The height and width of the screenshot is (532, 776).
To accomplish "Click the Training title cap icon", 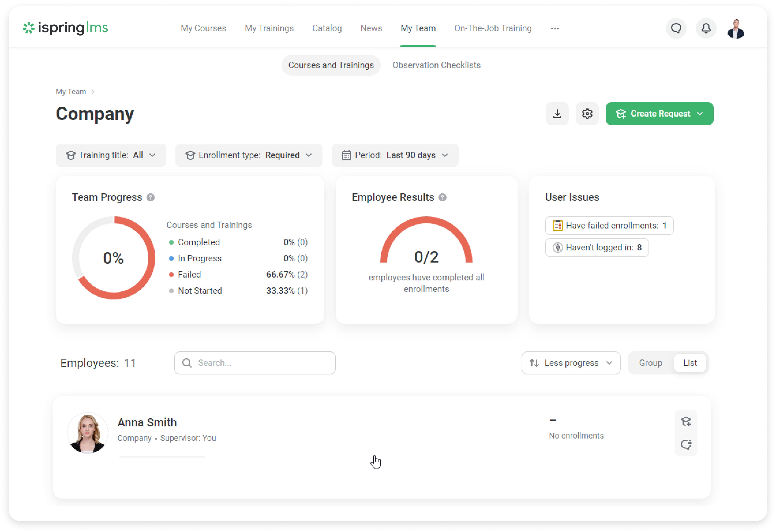I will 71,155.
